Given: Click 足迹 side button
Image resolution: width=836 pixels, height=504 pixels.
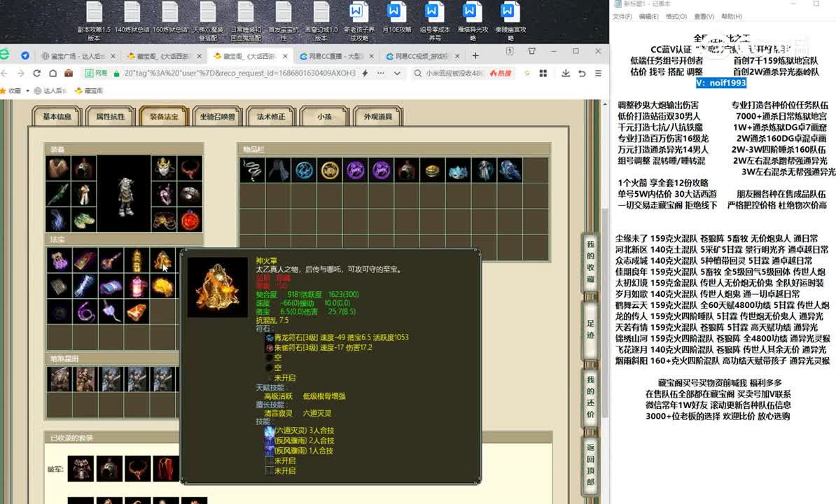Looking at the screenshot, I should click(590, 330).
